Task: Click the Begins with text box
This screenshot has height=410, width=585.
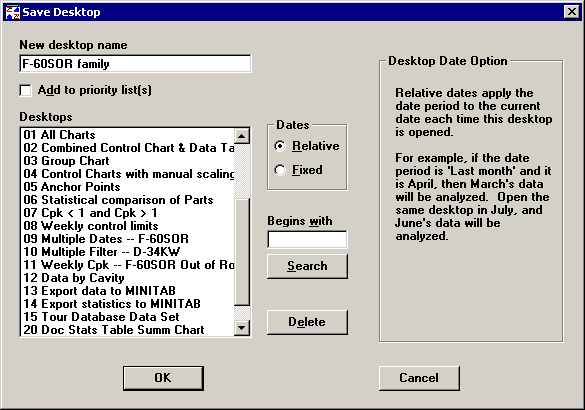Action: tap(307, 240)
